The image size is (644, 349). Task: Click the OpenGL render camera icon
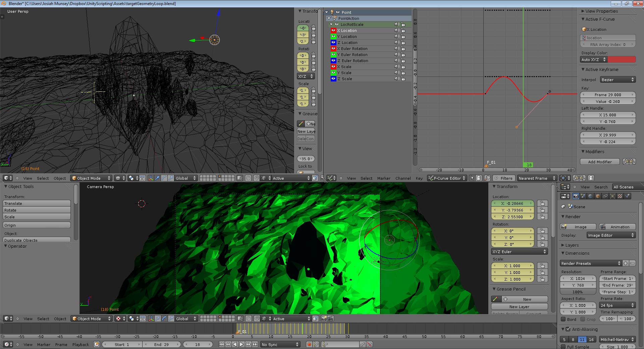click(324, 318)
